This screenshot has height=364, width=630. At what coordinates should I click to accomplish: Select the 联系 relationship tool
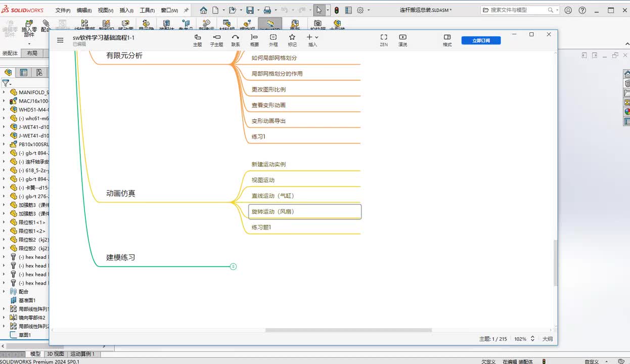pos(235,40)
